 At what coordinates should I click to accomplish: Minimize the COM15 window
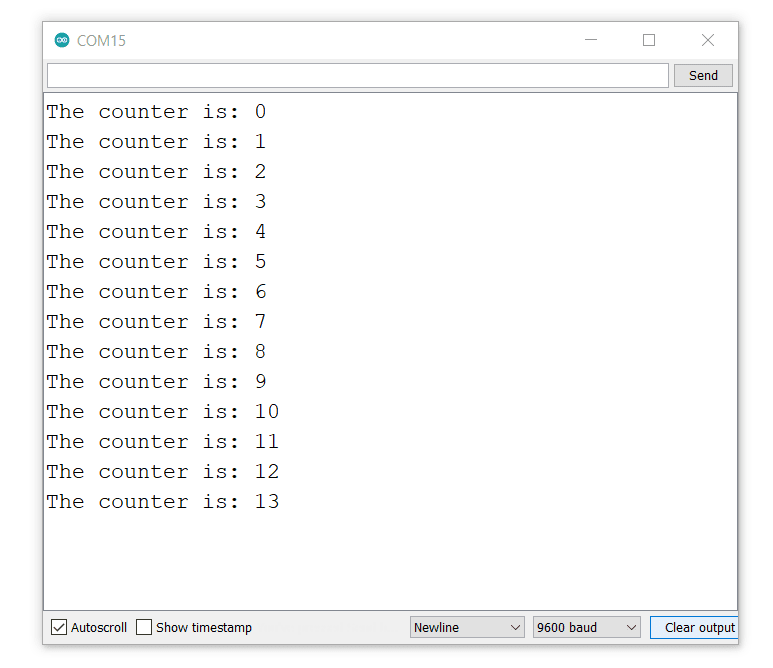coord(591,40)
